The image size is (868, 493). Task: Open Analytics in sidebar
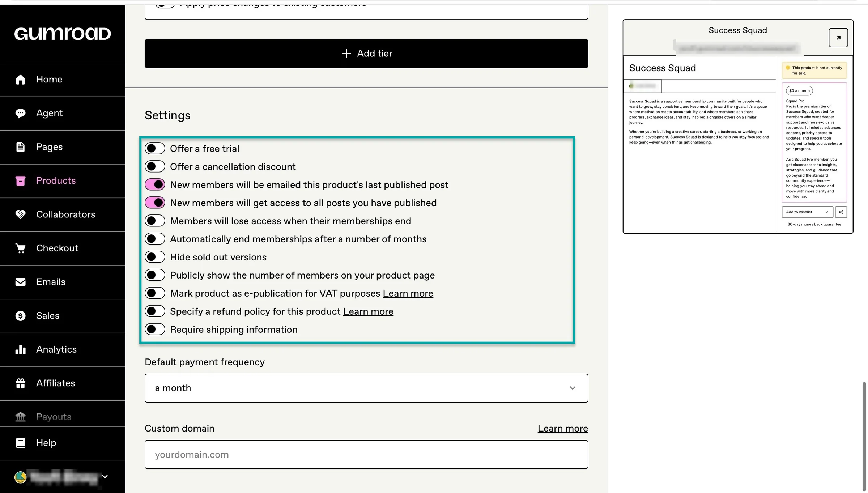[x=63, y=349]
